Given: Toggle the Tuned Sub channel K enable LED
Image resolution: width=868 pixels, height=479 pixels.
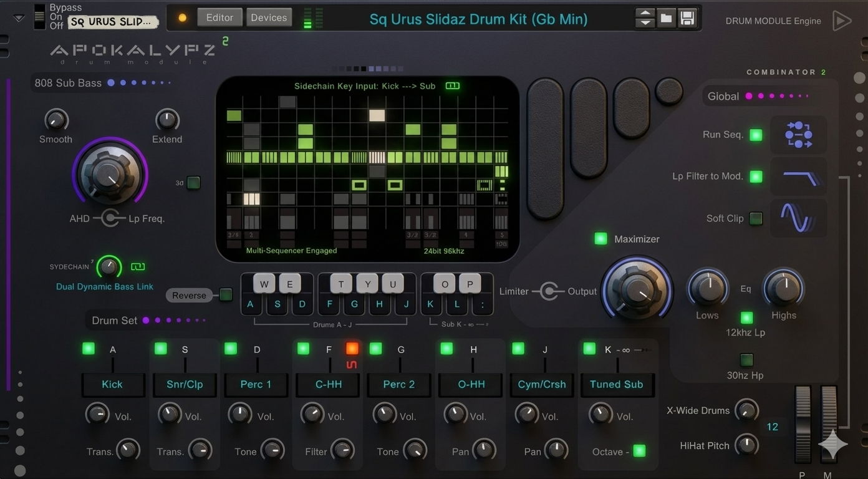Looking at the screenshot, I should tap(589, 348).
